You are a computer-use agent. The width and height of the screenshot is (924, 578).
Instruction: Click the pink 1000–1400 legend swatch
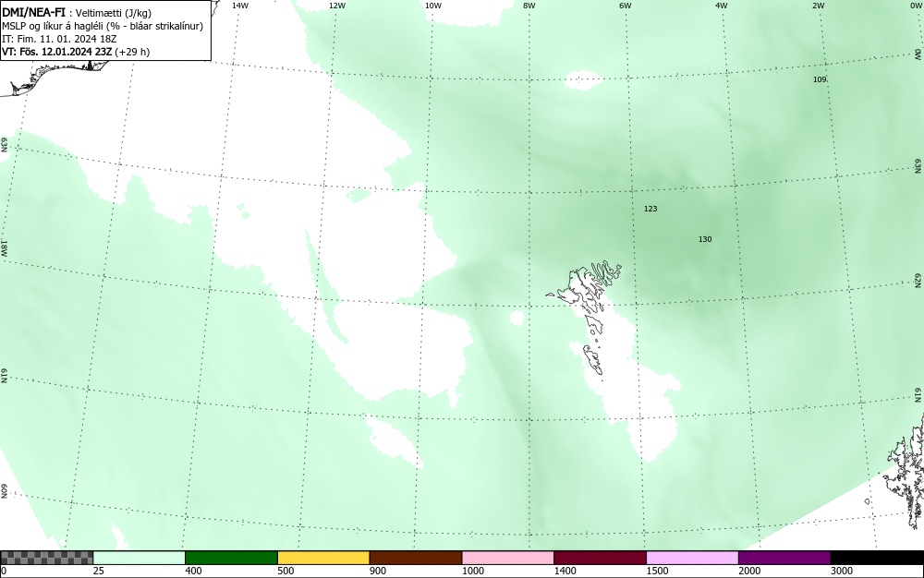(x=508, y=558)
